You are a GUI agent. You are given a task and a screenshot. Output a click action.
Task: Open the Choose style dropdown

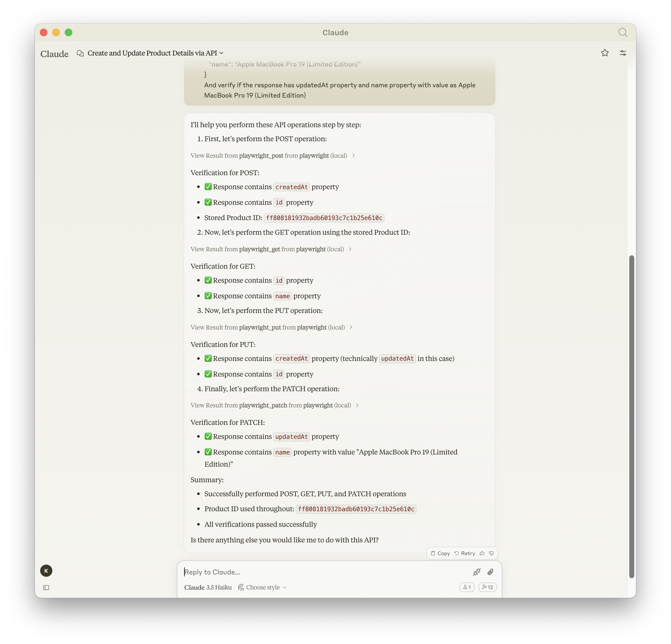pos(263,587)
